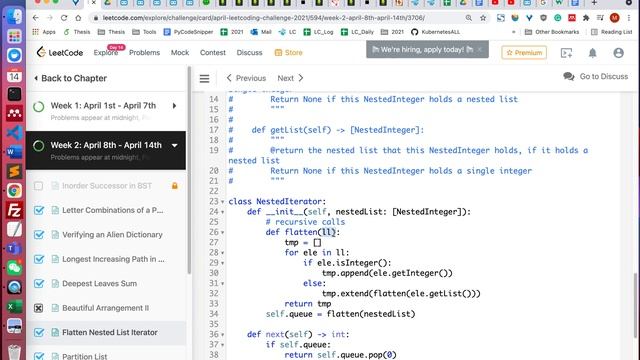Collapse Week 2 chapter arrow
The height and width of the screenshot is (360, 640).
pos(174,145)
